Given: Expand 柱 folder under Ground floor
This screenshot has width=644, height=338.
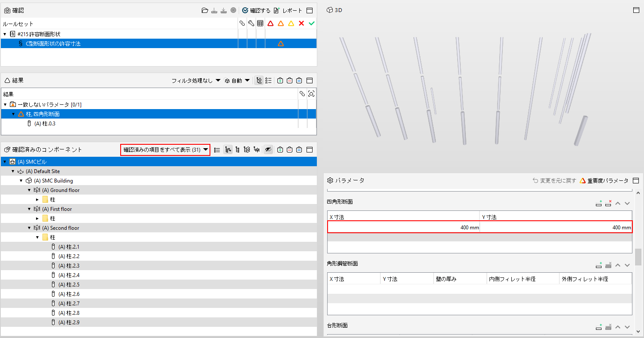Looking at the screenshot, I should (x=37, y=200).
